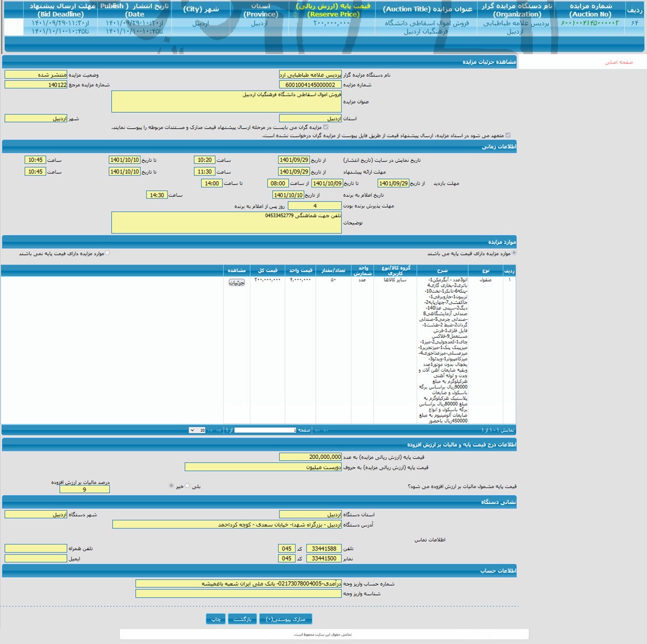
Task: Open the green auction number link
Action: click(x=589, y=23)
